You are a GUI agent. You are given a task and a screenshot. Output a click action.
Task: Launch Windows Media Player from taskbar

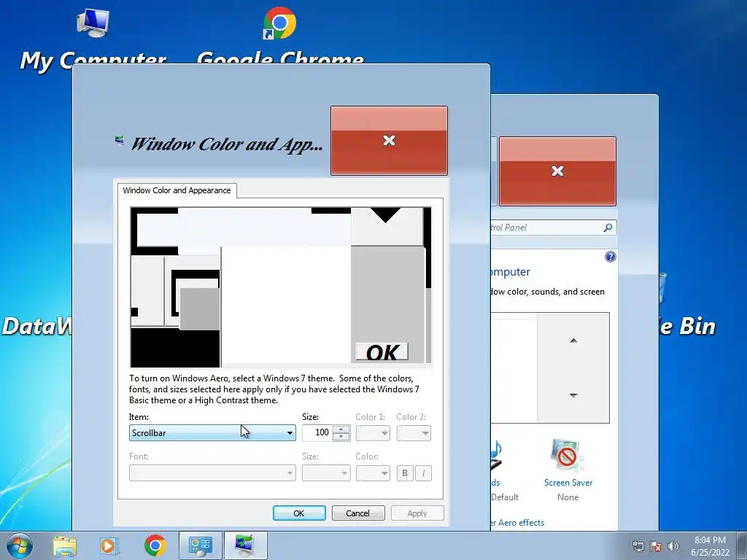(109, 545)
